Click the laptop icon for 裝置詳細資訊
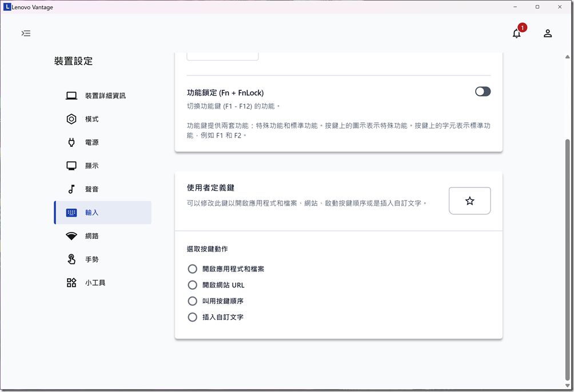The image size is (574, 392). click(71, 96)
